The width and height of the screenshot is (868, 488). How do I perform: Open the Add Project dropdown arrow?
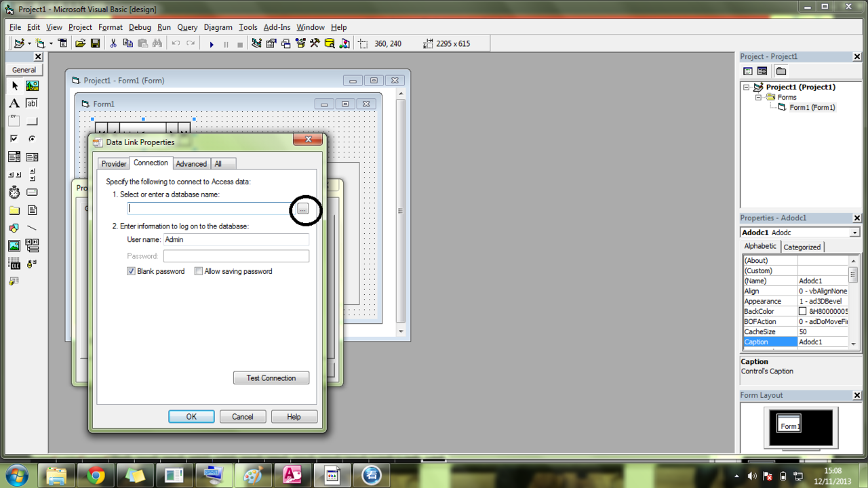(29, 43)
